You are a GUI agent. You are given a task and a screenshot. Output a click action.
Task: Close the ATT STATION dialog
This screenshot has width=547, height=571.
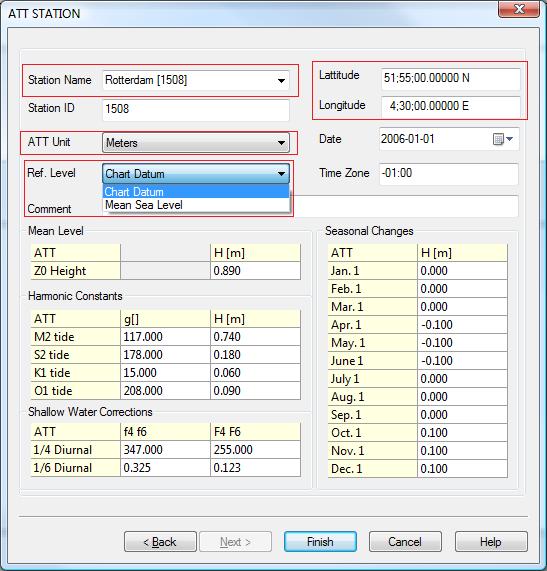pos(519,9)
